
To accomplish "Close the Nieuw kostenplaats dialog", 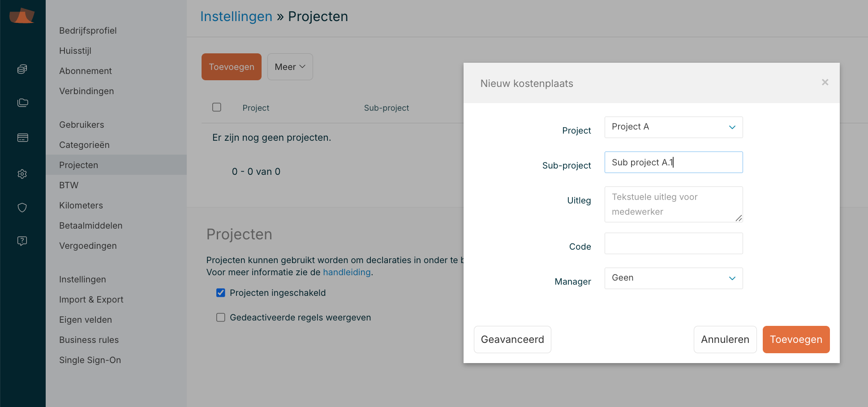I will 825,82.
